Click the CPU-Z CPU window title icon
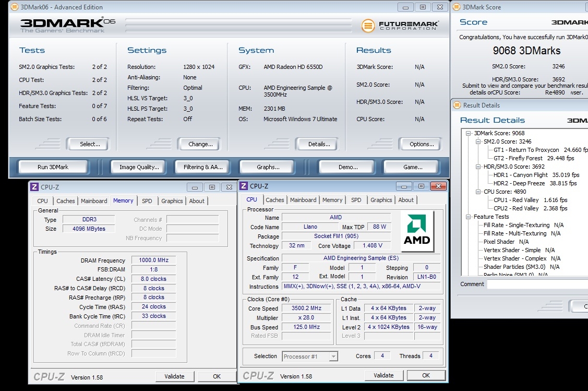The image size is (588, 391). (x=244, y=186)
